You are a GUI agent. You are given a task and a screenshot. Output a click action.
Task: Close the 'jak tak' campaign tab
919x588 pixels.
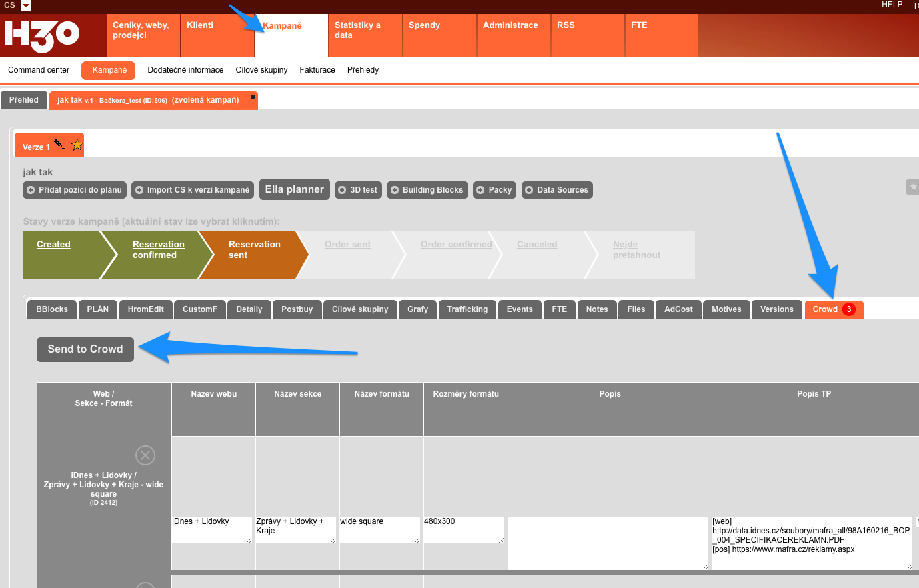tap(253, 97)
